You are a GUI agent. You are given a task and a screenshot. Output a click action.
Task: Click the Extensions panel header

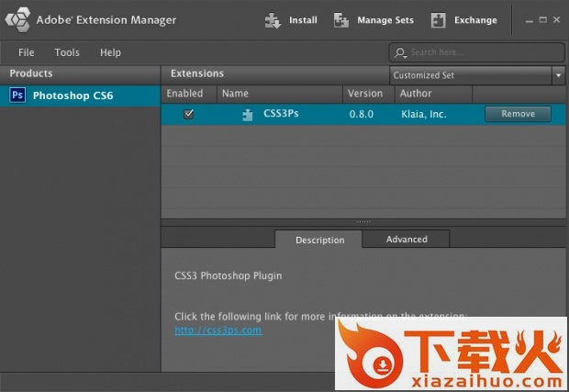[x=274, y=73]
